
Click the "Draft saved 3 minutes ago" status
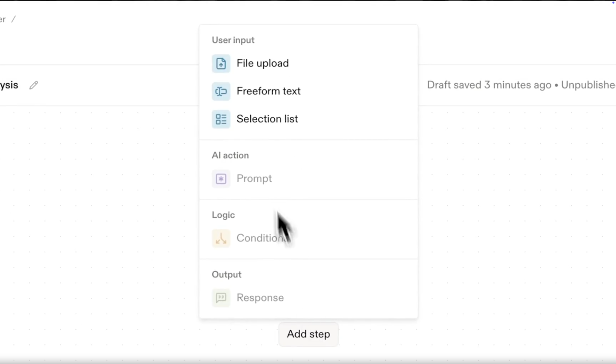489,85
